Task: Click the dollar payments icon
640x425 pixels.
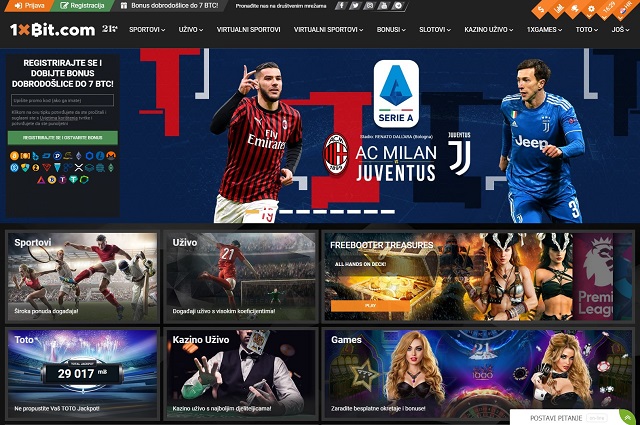Action: click(x=541, y=9)
